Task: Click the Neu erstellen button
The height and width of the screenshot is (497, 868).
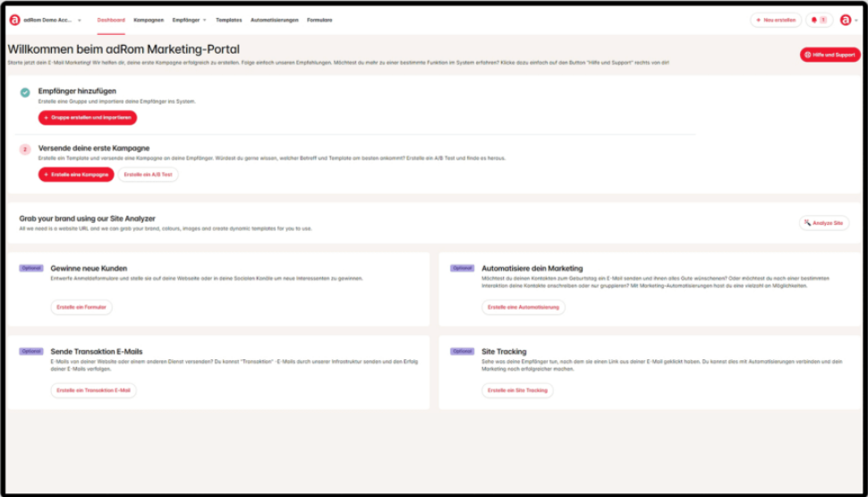Action: [776, 20]
